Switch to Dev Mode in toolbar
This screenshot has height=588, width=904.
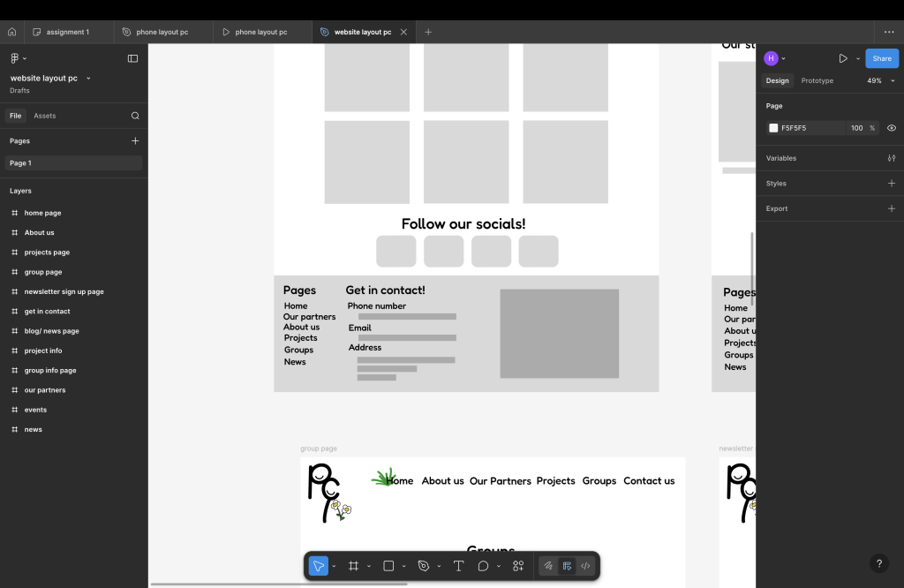tap(586, 566)
